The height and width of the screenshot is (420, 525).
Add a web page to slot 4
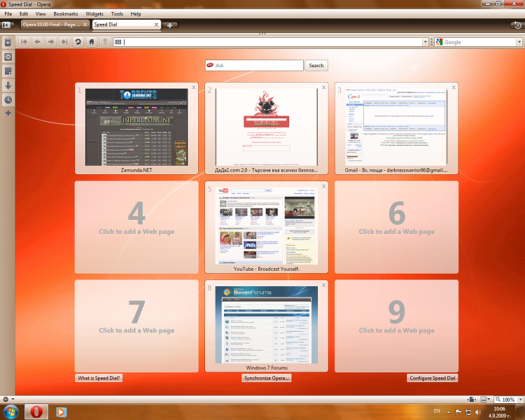(x=136, y=227)
